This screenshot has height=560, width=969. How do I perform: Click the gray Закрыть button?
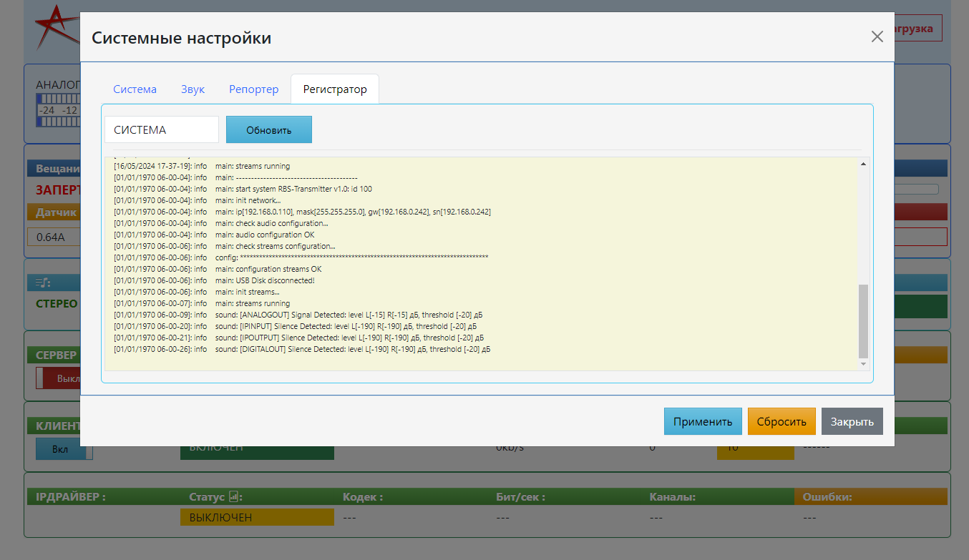852,421
